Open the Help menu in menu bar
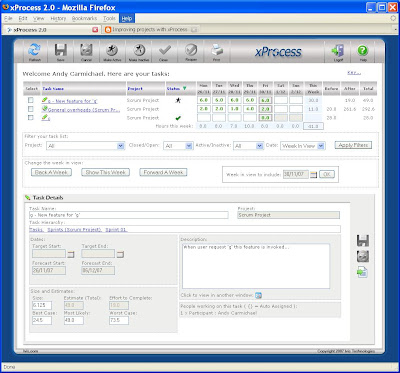Image resolution: width=400 pixels, height=373 pixels. 127,18
